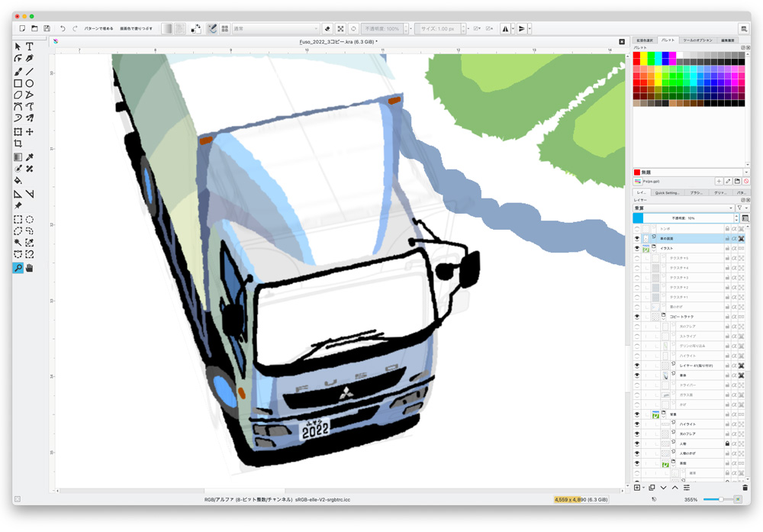
Task: Show the トンボ layer
Action: [x=637, y=228]
